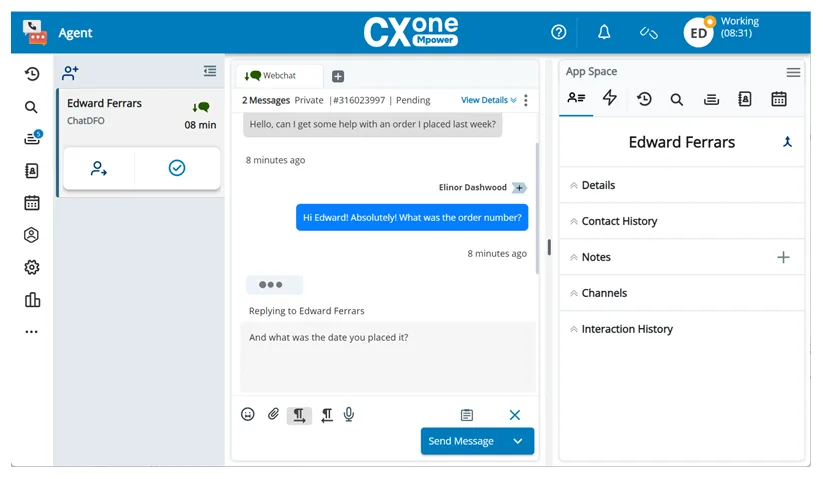This screenshot has width=823, height=479.
Task: Click in the reply message text field
Action: 388,357
